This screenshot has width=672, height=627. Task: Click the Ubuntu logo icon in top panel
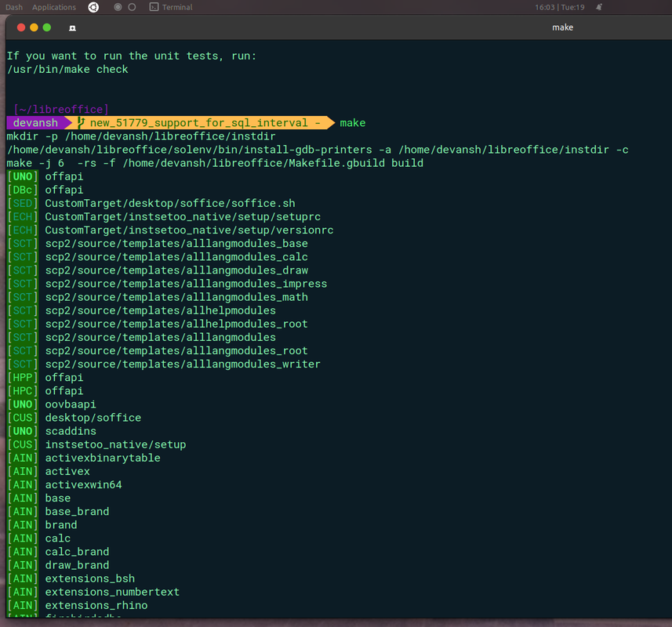click(93, 7)
